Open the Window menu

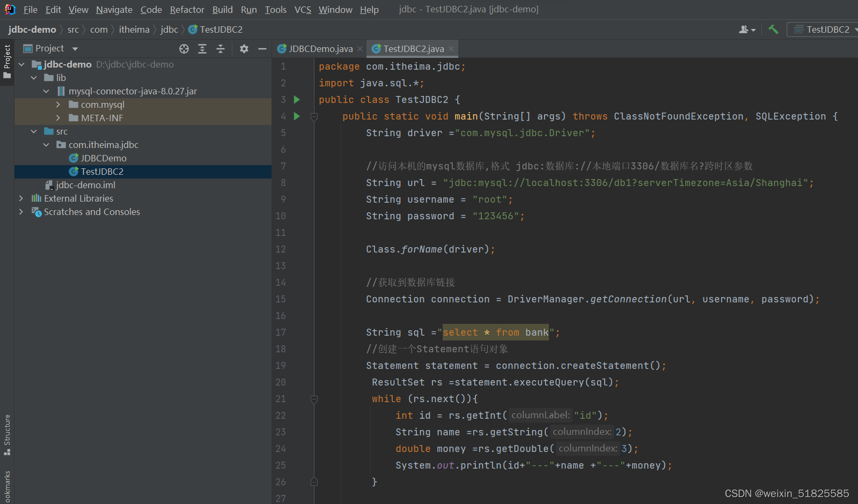(335, 10)
